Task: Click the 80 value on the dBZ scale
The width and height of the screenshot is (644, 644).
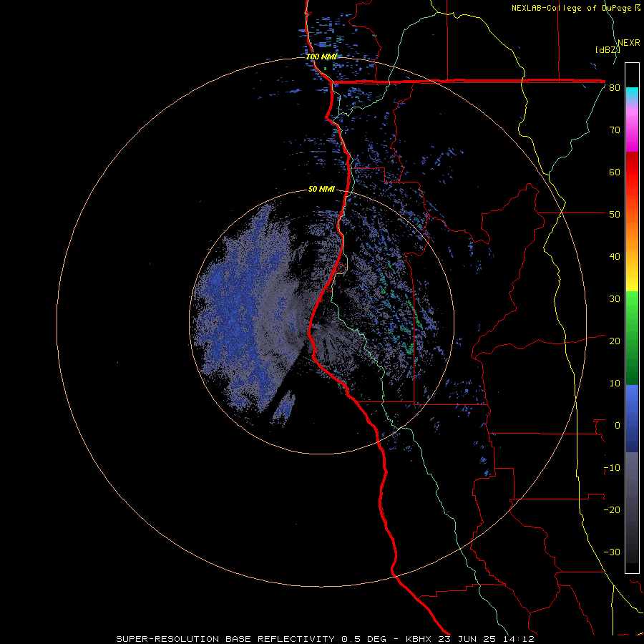Action: coord(615,88)
